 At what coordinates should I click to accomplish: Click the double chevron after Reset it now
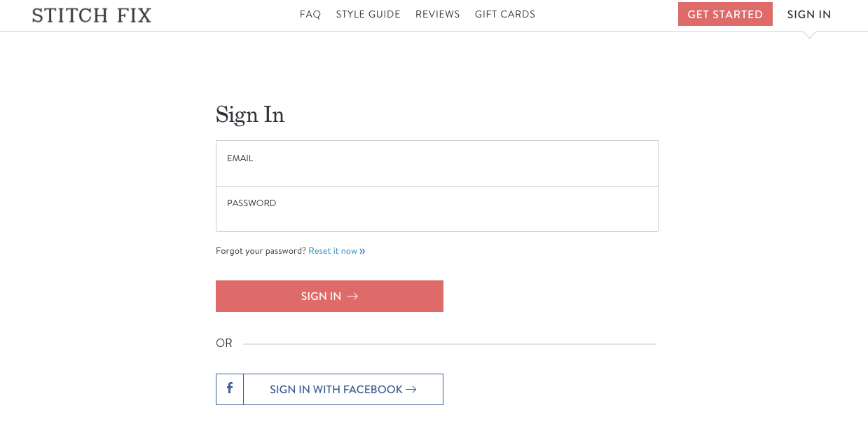click(362, 251)
